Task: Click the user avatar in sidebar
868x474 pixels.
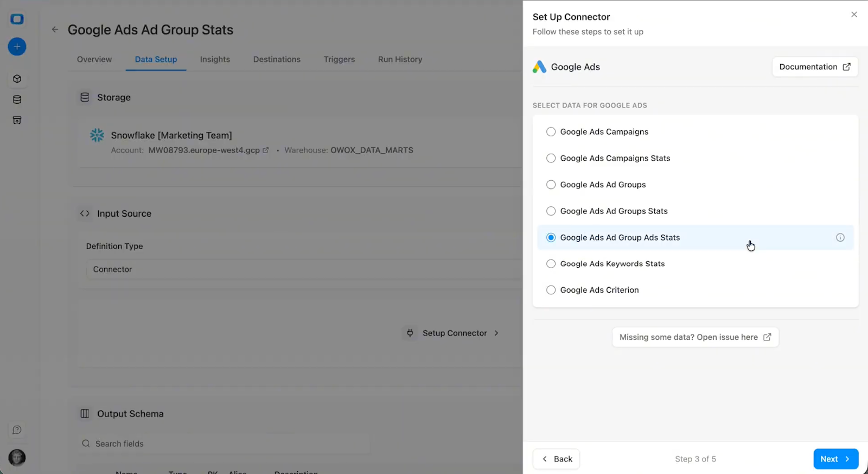Action: point(17,458)
